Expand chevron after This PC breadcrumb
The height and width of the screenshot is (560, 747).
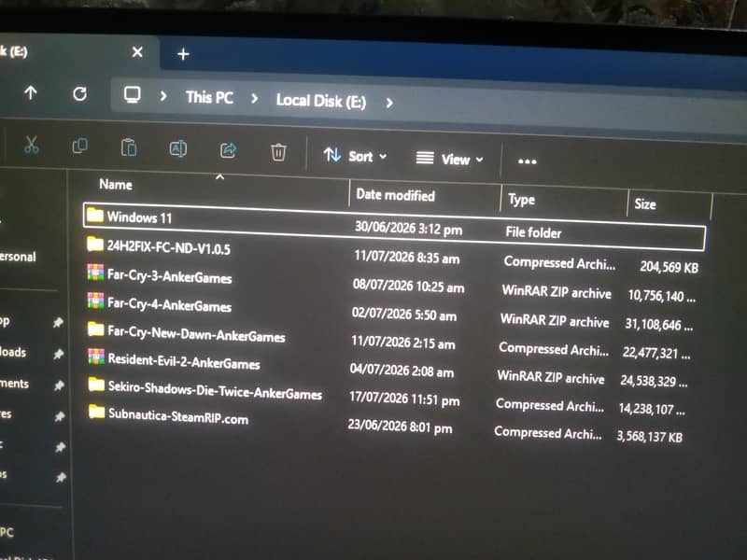tap(254, 99)
